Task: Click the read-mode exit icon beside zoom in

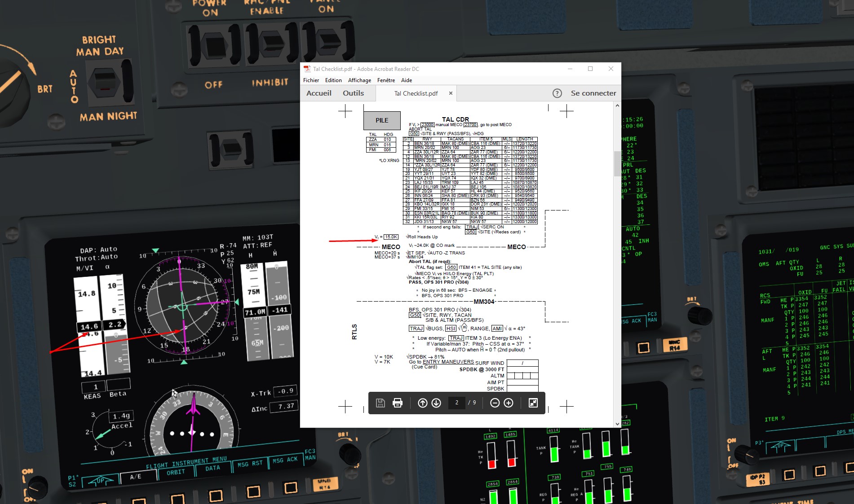Action: coord(533,403)
